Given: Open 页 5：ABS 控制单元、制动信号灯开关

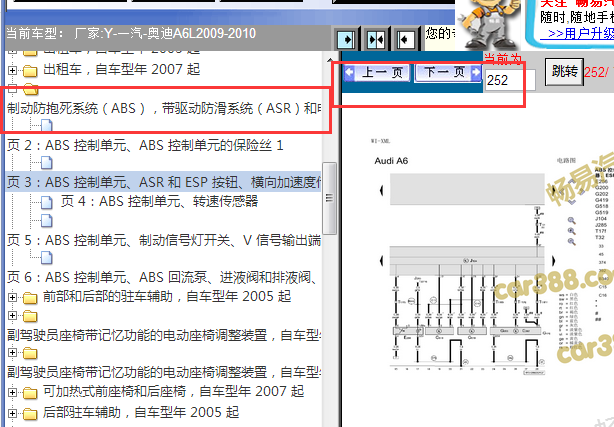Looking at the screenshot, I should (164, 240).
